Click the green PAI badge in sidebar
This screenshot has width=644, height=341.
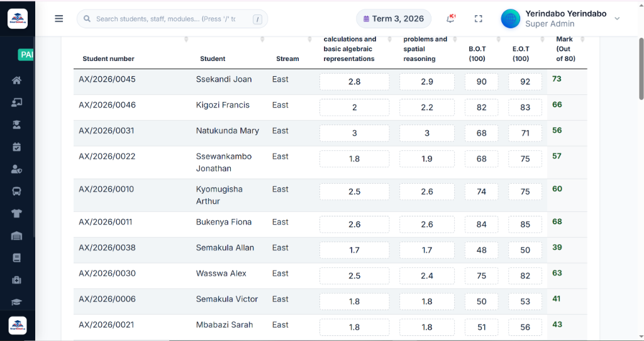tap(26, 55)
